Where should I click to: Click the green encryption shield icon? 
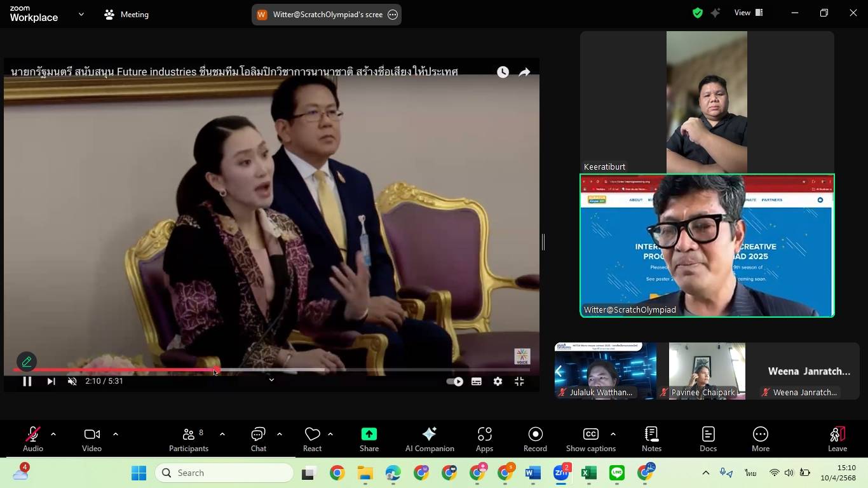698,13
